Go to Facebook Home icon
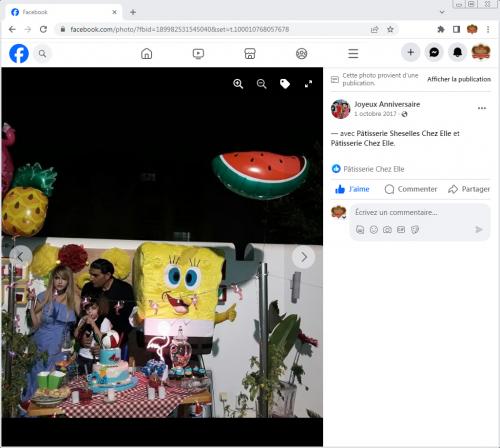500x448 pixels. tap(146, 53)
